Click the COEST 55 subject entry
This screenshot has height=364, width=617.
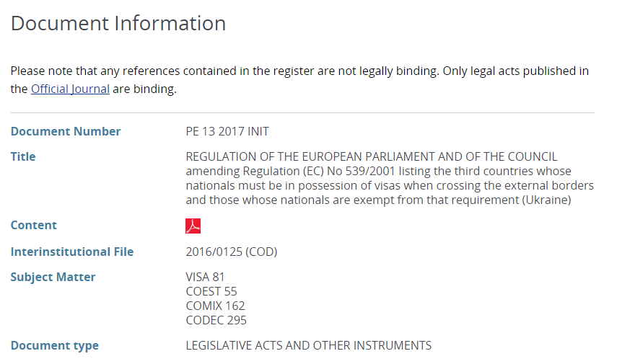[x=211, y=291]
